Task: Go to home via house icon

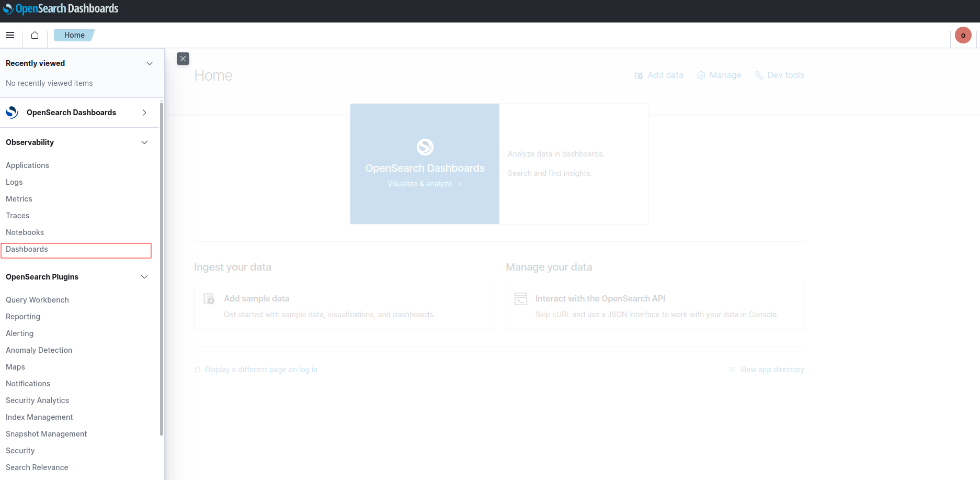Action: [35, 35]
